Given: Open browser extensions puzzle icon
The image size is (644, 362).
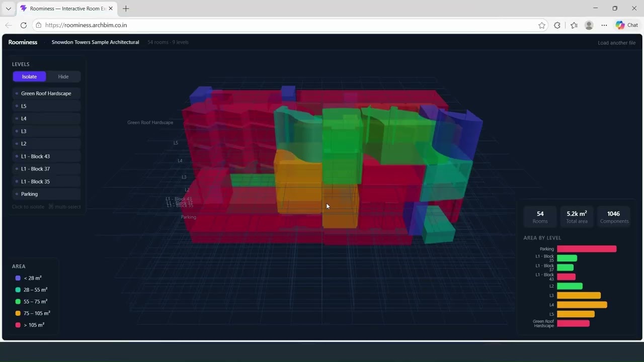Looking at the screenshot, I should click(x=557, y=25).
